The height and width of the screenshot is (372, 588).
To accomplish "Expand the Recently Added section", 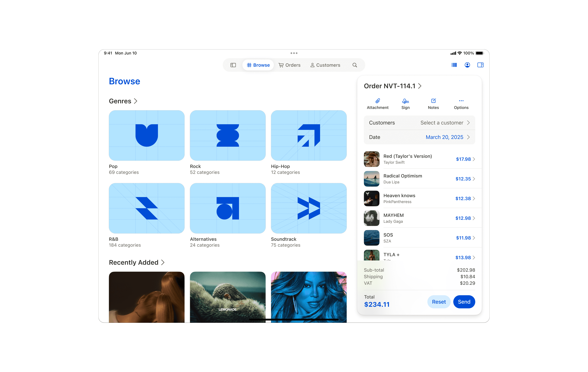I will (x=137, y=262).
